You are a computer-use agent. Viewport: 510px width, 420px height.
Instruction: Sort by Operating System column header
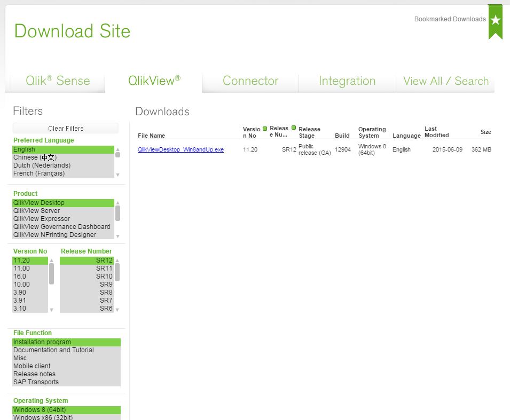pyautogui.click(x=372, y=132)
